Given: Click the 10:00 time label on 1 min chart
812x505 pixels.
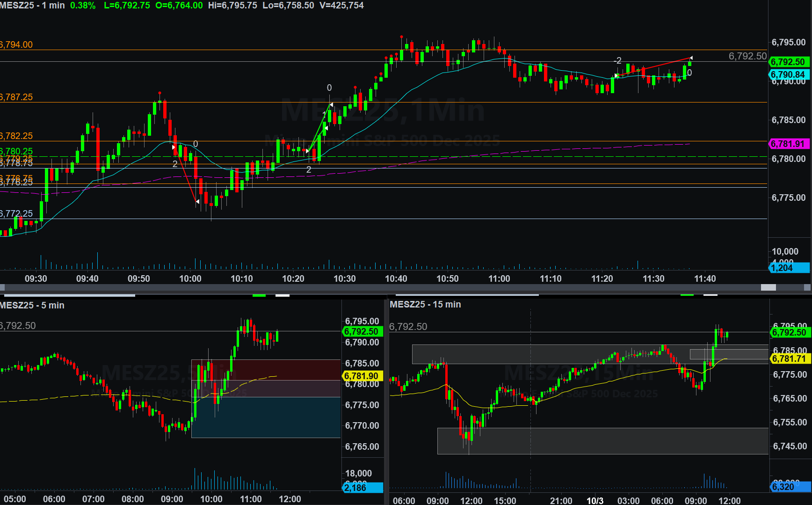Looking at the screenshot, I should [x=190, y=278].
